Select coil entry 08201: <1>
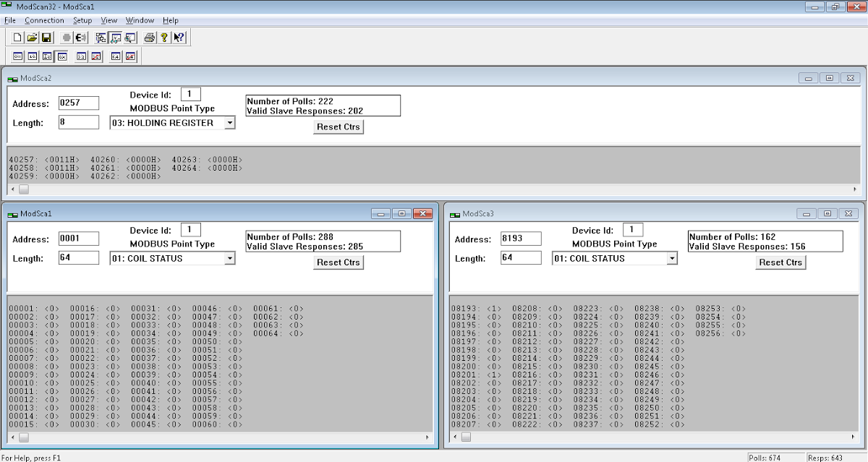The height and width of the screenshot is (462, 868). [476, 375]
